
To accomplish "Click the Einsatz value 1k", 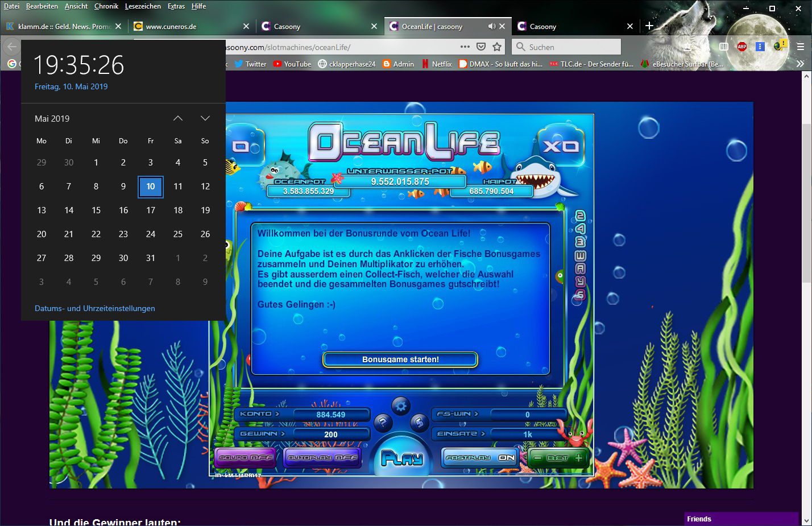I will 528,434.
